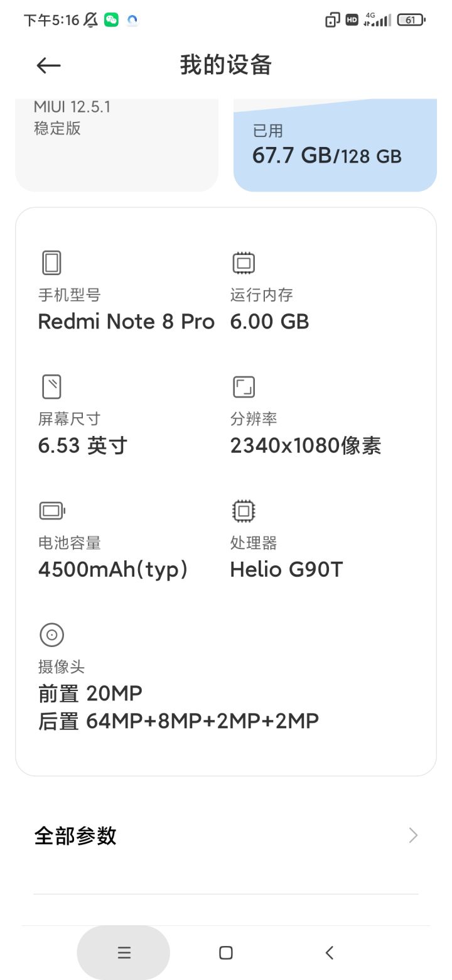
Task: Tap the RAM chip icon
Action: pyautogui.click(x=244, y=263)
